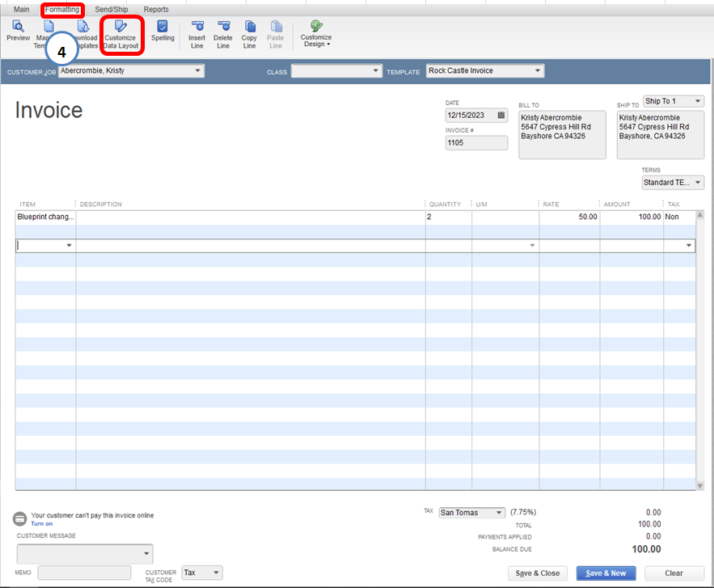This screenshot has height=588, width=714.
Task: Click the quantity cell showing 2
Action: pos(449,218)
